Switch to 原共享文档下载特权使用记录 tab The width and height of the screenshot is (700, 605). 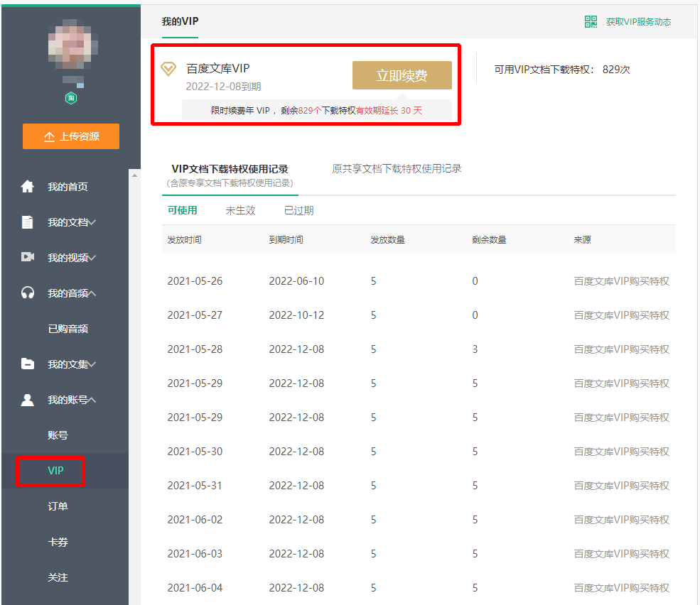(397, 169)
